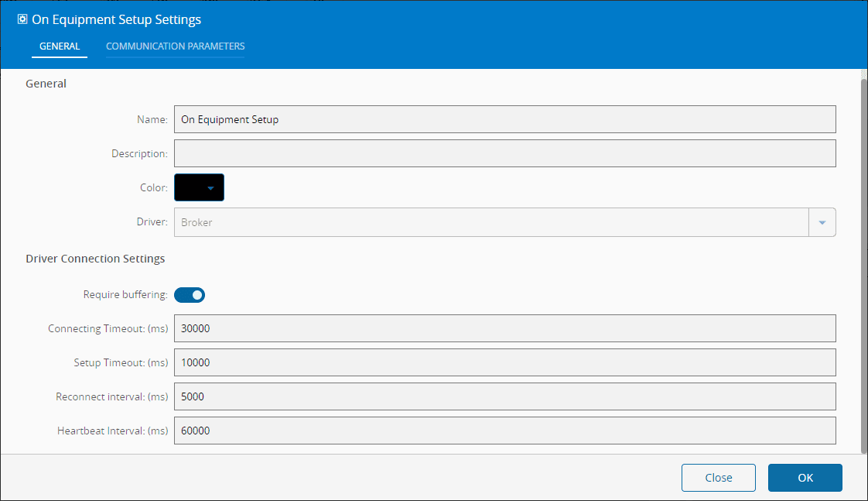This screenshot has width=868, height=501.
Task: Edit the Connecting Timeout value field
Action: [x=504, y=328]
